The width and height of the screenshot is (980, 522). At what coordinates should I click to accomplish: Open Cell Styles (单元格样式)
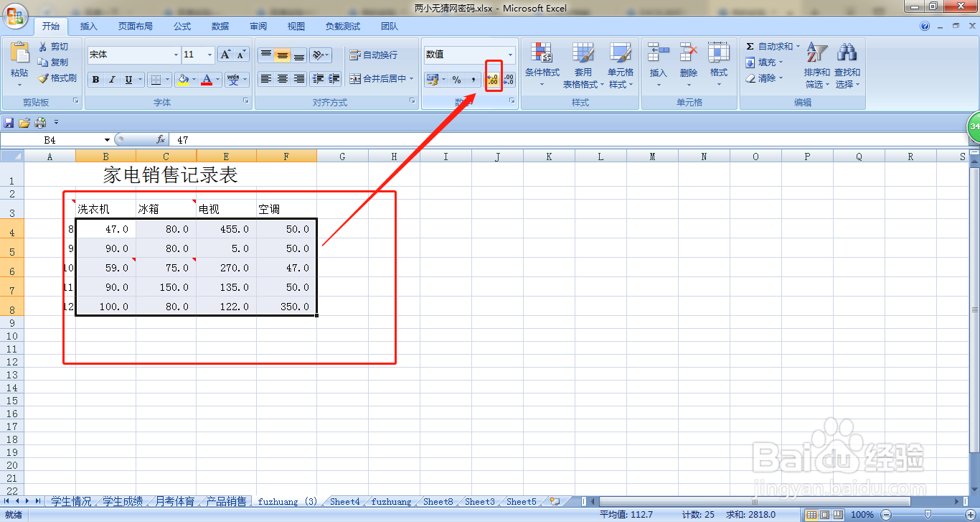(x=621, y=65)
